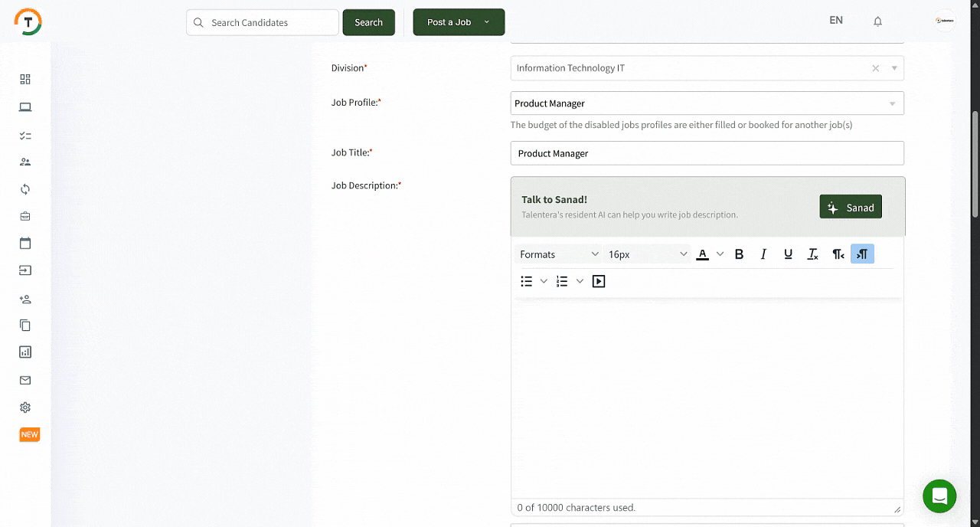Toggle the left-to-right text direction button
This screenshot has width=980, height=527.
[x=838, y=254]
